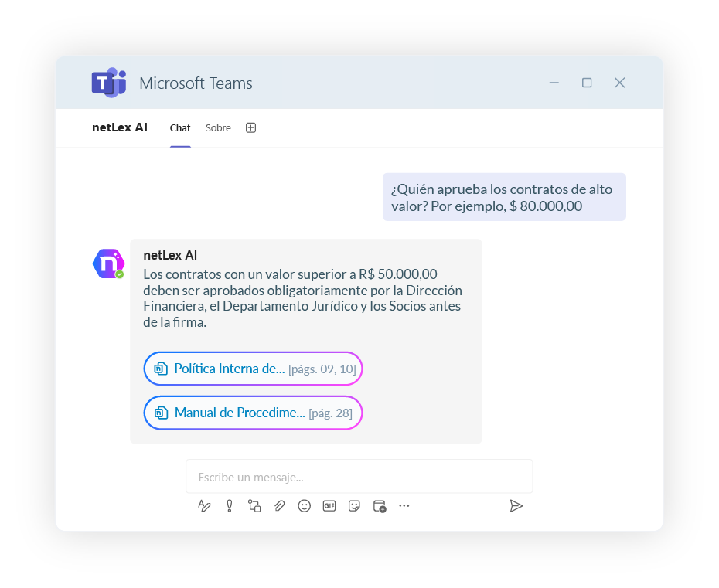Screen dimensions: 719x588
Task: Open the Política Interna de... source citation
Action: (x=253, y=369)
